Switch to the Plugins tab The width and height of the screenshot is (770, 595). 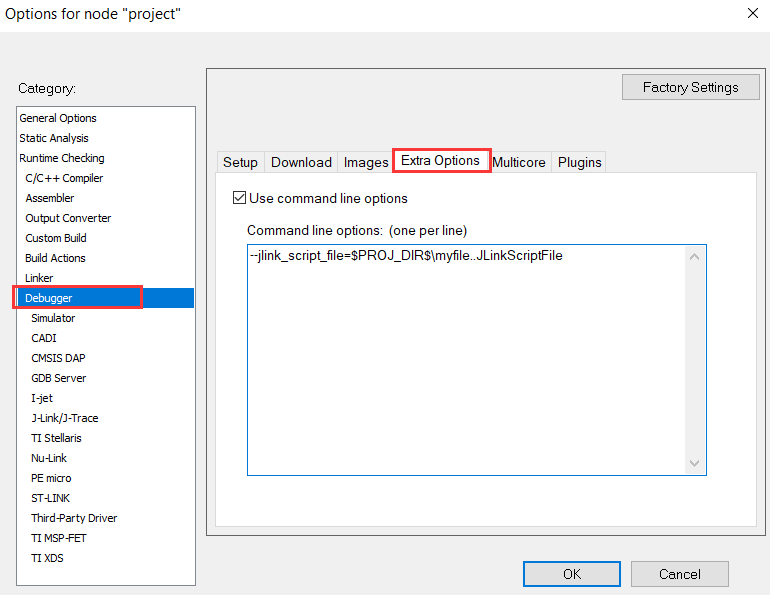579,162
